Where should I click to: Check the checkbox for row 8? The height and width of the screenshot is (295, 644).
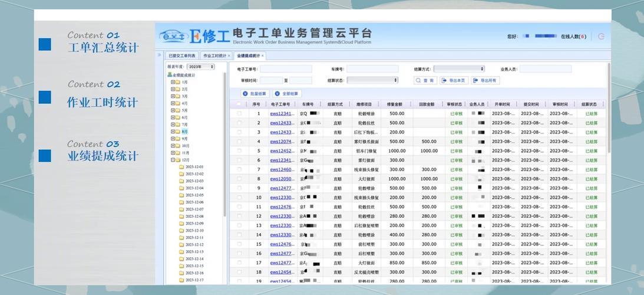point(239,179)
